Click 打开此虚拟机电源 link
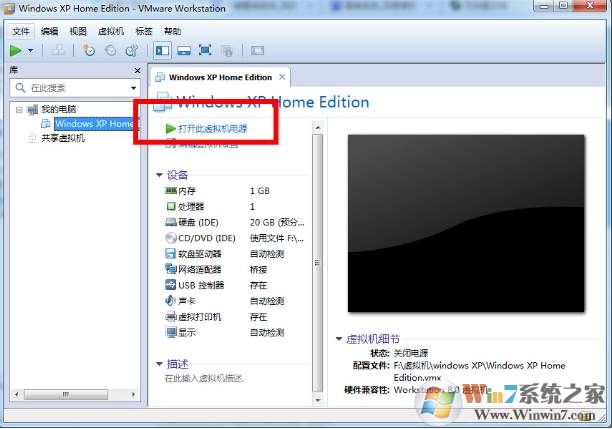The height and width of the screenshot is (429, 612). click(211, 129)
